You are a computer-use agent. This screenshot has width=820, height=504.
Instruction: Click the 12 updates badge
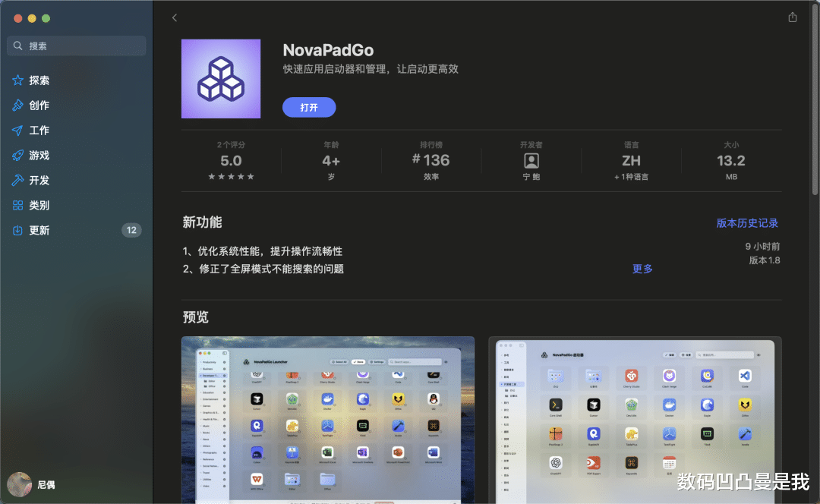click(x=131, y=231)
